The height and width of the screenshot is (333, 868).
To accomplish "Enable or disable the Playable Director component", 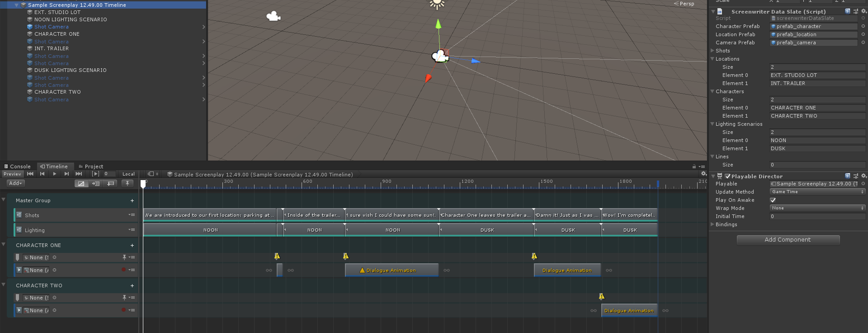I will (728, 176).
